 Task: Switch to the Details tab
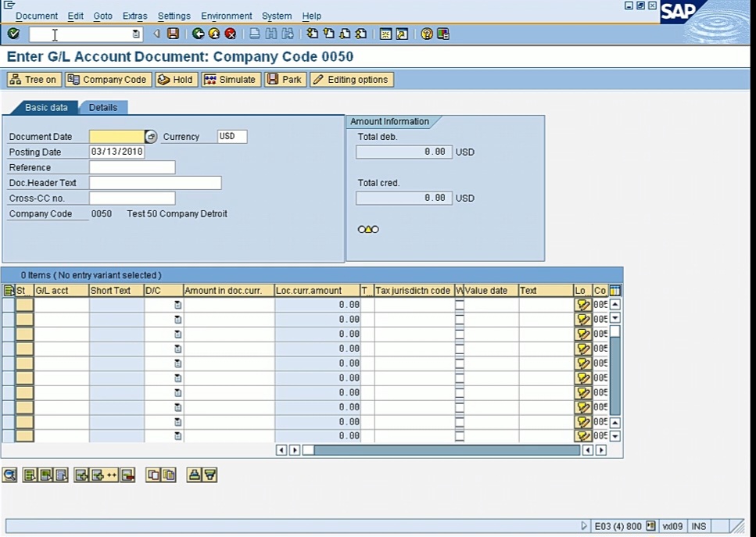[103, 108]
